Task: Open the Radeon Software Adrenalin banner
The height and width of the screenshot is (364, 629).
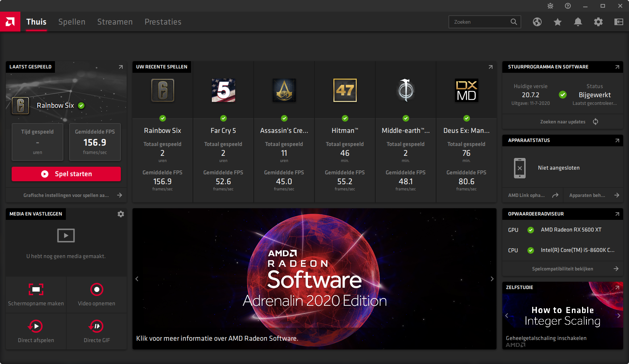Action: click(314, 279)
